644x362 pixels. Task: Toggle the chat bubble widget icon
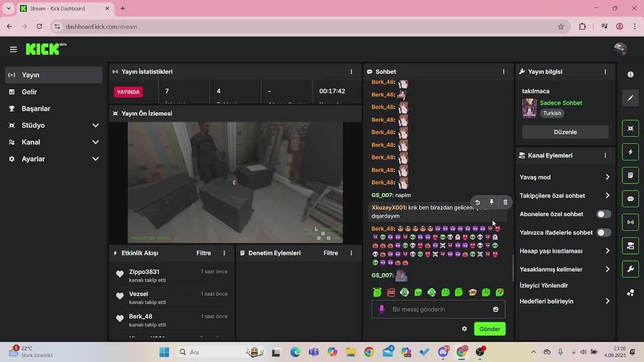click(x=630, y=199)
